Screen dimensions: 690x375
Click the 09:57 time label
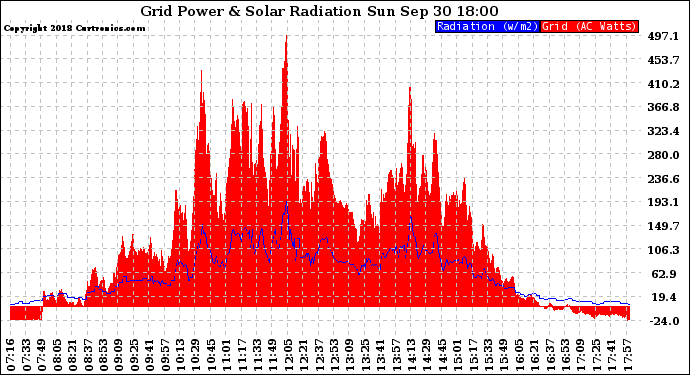tap(165, 355)
